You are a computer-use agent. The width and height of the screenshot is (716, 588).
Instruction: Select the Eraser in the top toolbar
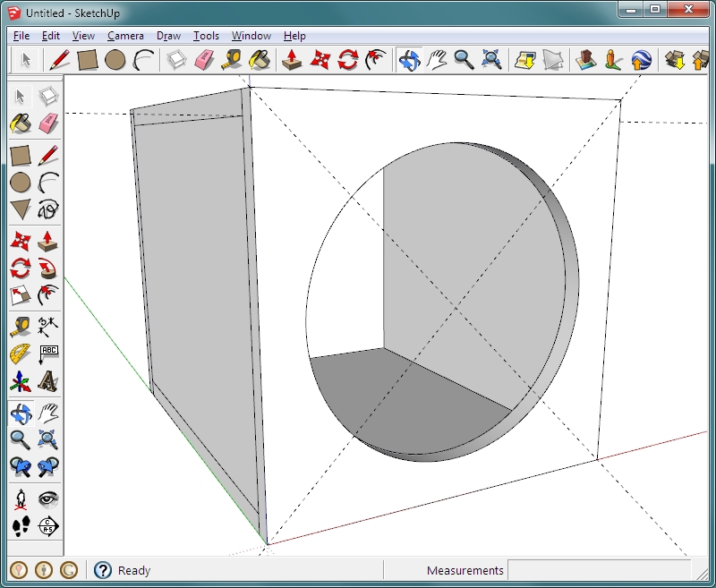click(204, 60)
